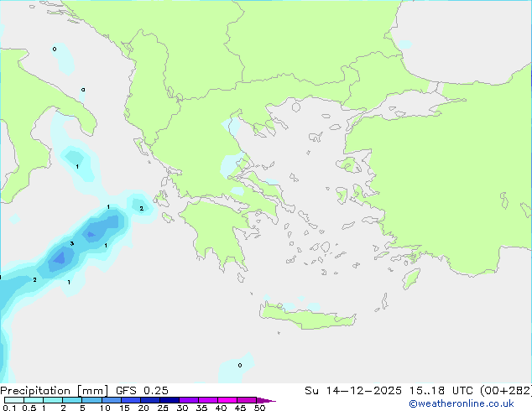The image size is (532, 411).
Task: Click the "15..18 UTC" time text
Action: (441, 391)
